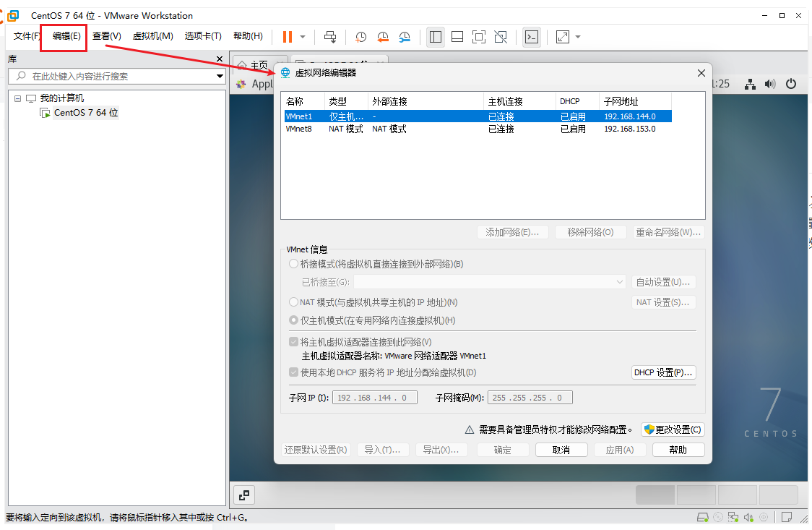The image size is (812, 530).
Task: Click the guest power icon
Action: (791, 84)
